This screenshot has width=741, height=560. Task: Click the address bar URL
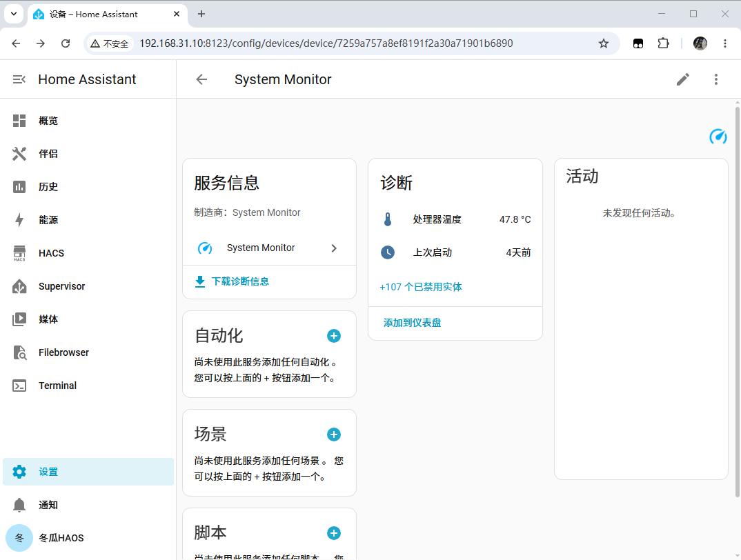click(x=326, y=43)
